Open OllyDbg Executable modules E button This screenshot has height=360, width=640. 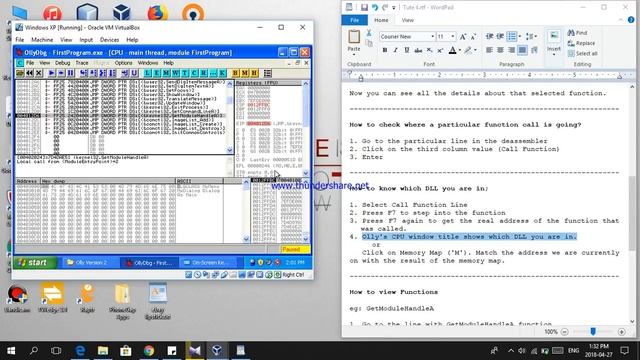(x=156, y=73)
